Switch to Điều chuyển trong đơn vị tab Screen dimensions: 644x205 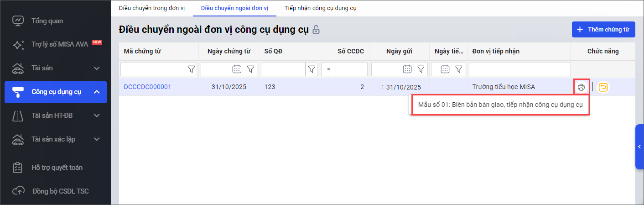tap(151, 8)
